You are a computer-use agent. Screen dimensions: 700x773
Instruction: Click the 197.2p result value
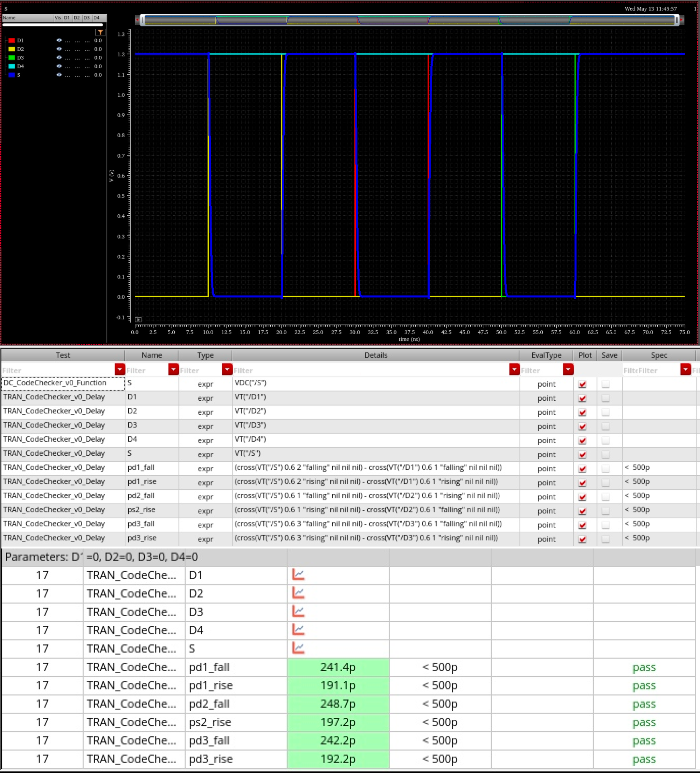338,722
